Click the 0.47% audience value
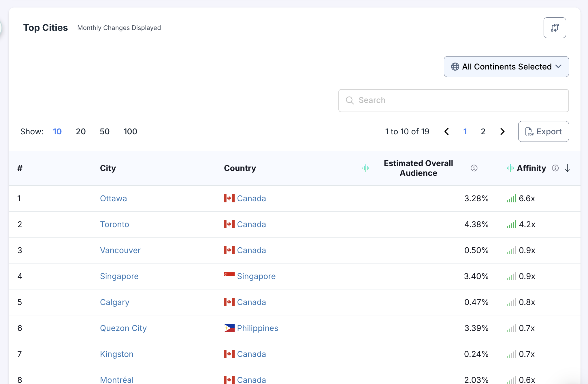The width and height of the screenshot is (588, 384). tap(476, 302)
